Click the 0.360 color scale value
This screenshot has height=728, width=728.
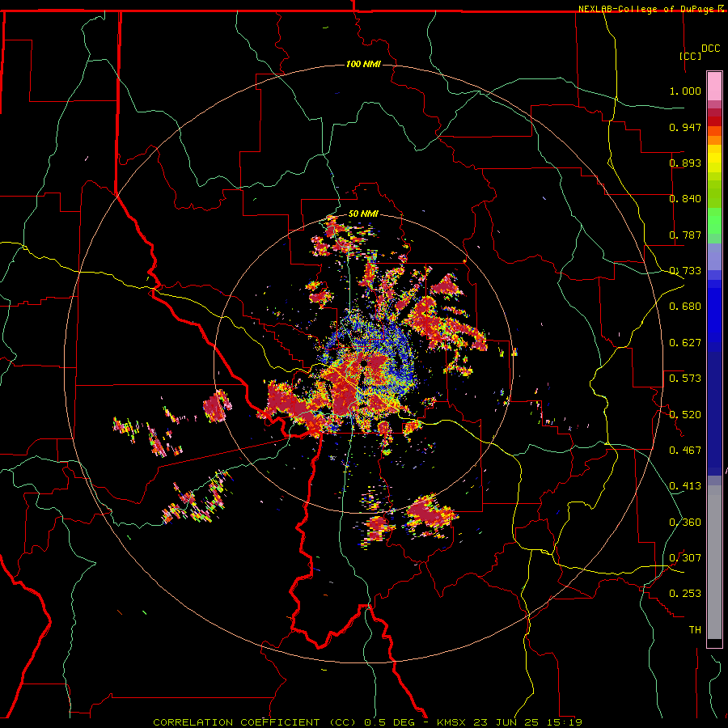coord(685,523)
